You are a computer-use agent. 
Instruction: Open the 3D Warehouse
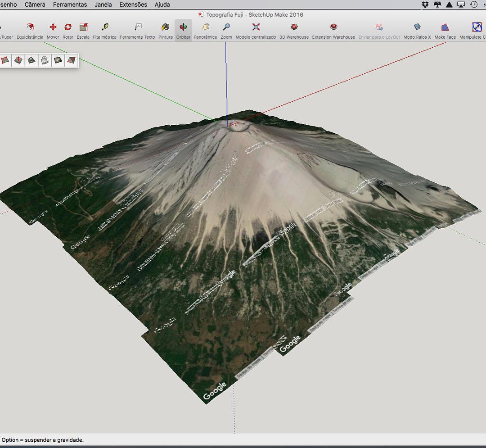click(294, 27)
